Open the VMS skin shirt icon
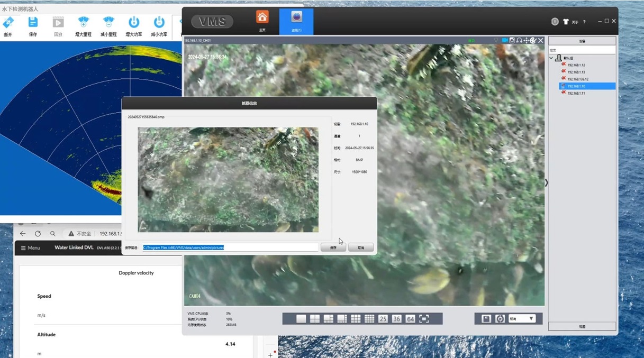 [x=566, y=22]
